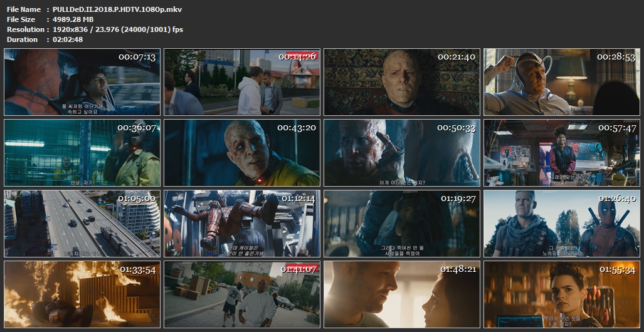Open the thumbnail at 00:36:07
Screen dimensions: 644x332
82,153
